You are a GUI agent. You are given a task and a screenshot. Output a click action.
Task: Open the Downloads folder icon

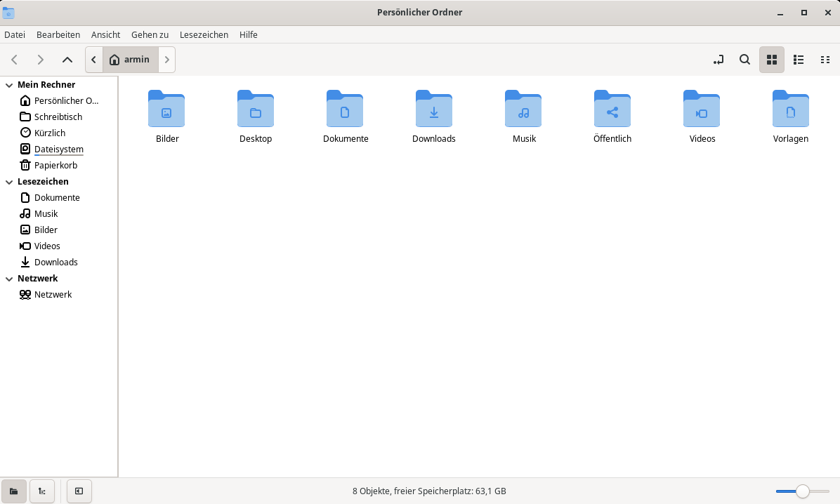(433, 109)
